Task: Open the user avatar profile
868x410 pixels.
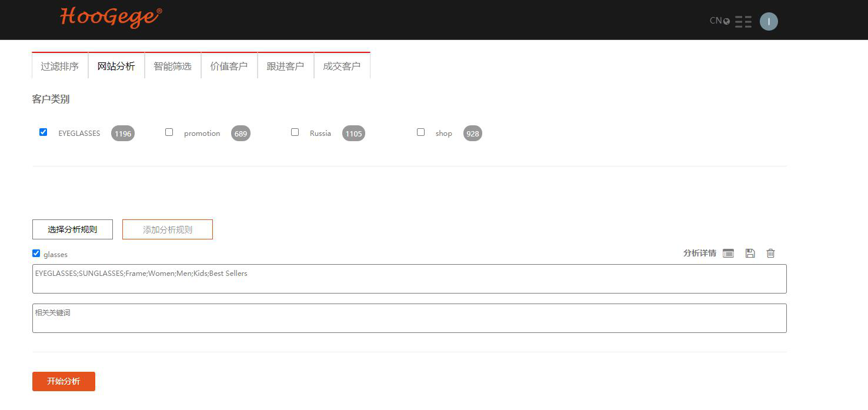Action: click(x=769, y=22)
